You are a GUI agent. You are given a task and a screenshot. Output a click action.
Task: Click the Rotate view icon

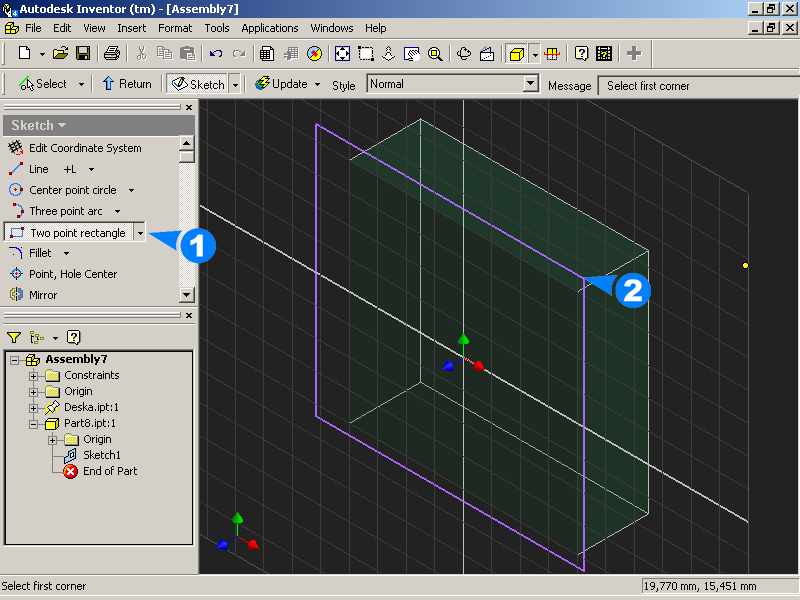464,53
